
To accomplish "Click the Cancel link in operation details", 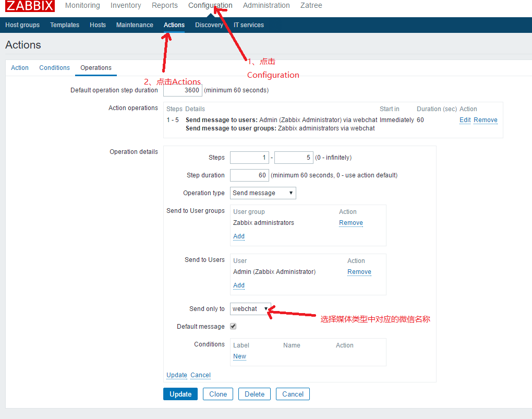I will point(200,375).
